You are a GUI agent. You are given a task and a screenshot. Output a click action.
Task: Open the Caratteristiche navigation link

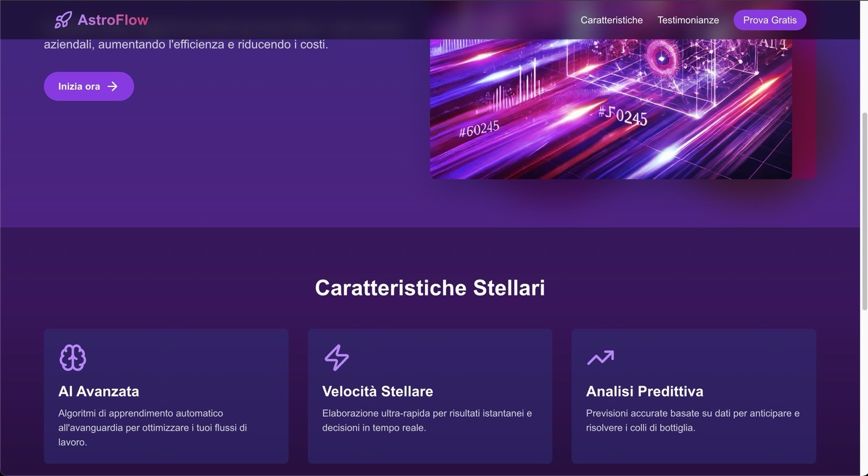[x=611, y=20]
